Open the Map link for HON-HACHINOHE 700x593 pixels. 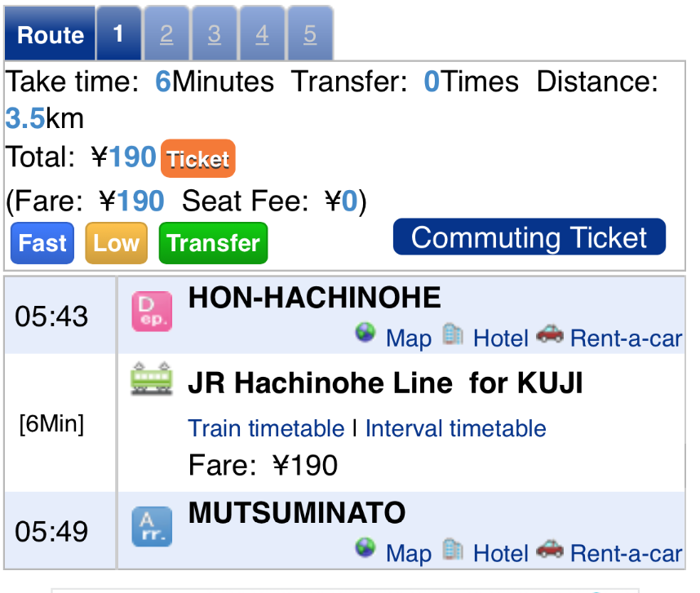(409, 339)
